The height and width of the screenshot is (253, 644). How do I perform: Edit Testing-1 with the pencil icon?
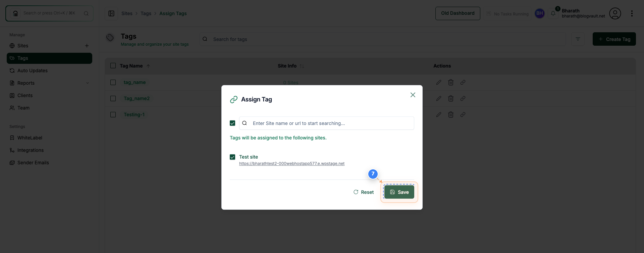pyautogui.click(x=439, y=115)
